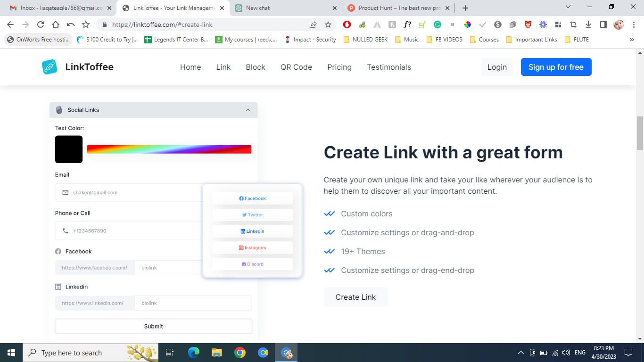
Task: Open the Chrome profile avatar
Action: [619, 25]
